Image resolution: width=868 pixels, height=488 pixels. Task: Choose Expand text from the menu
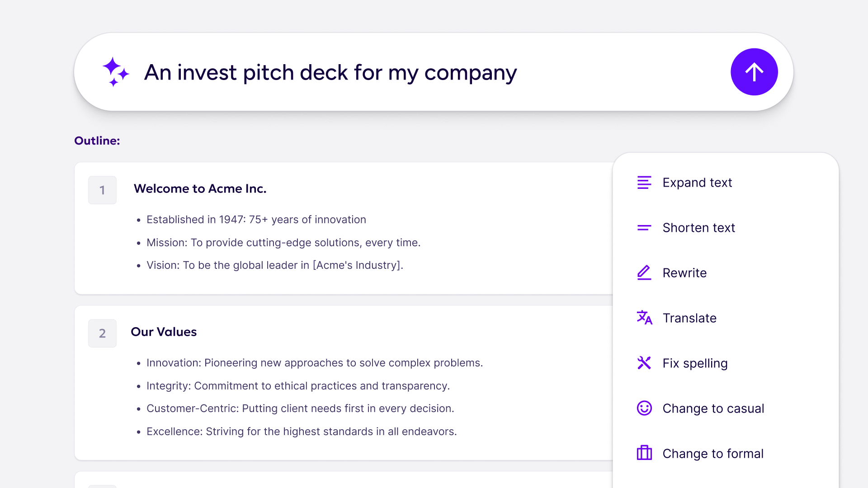pos(697,183)
